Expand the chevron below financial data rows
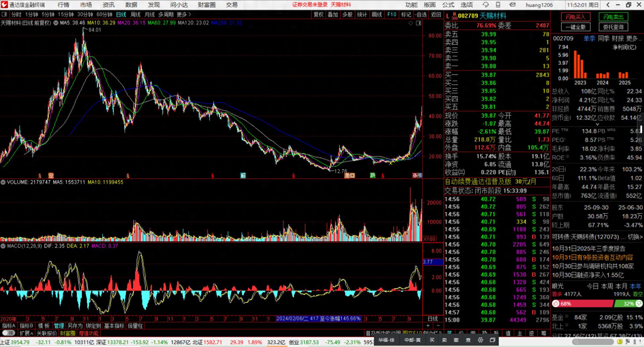The height and width of the screenshot is (347, 644). [x=597, y=125]
